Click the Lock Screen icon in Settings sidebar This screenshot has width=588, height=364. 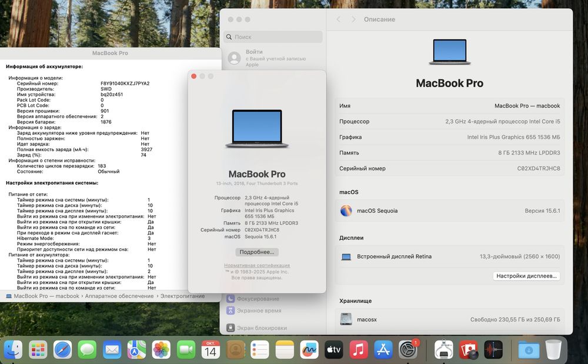point(230,328)
